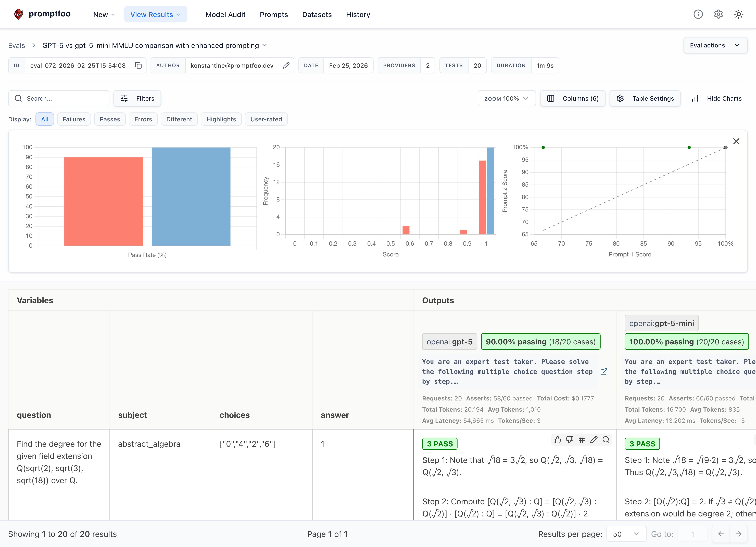756x547 pixels.
Task: Copy the eval ID to clipboard
Action: click(x=138, y=65)
